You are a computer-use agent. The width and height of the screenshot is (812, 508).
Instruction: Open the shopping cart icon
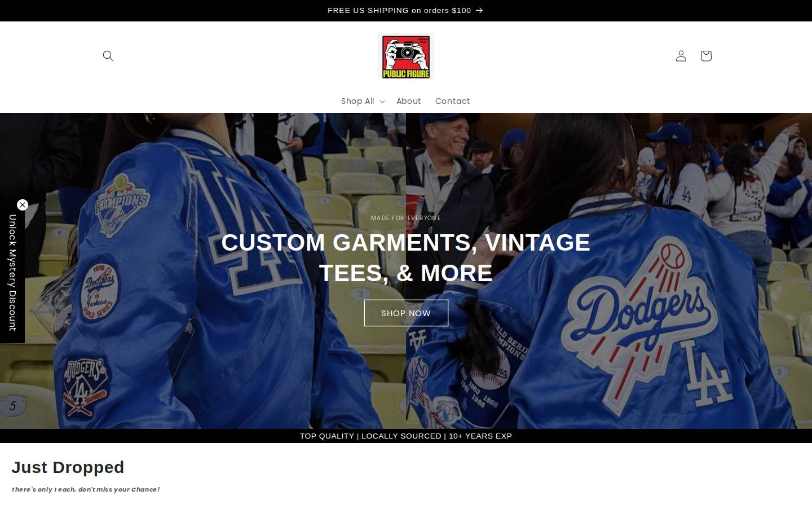(706, 55)
